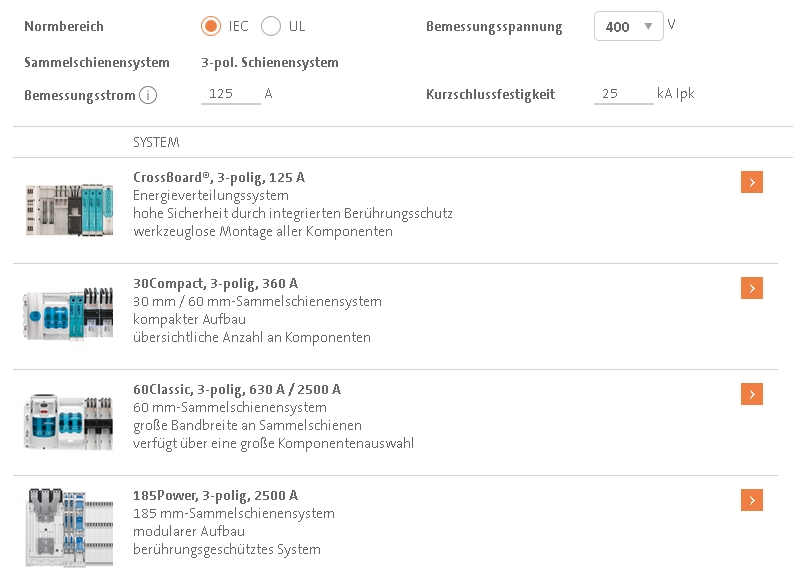Open the 185Power, 3-polig, 2500 A title
The width and height of the screenshot is (800, 581).
(215, 495)
